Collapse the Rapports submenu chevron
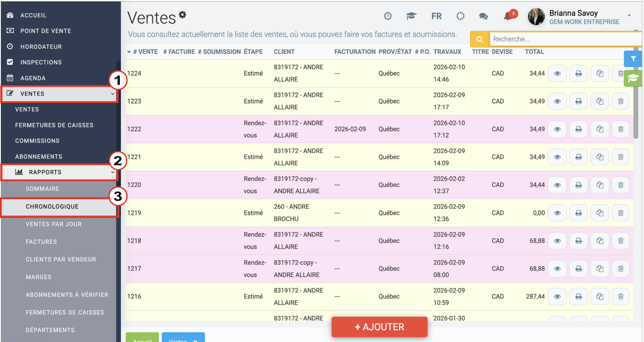 click(x=113, y=172)
